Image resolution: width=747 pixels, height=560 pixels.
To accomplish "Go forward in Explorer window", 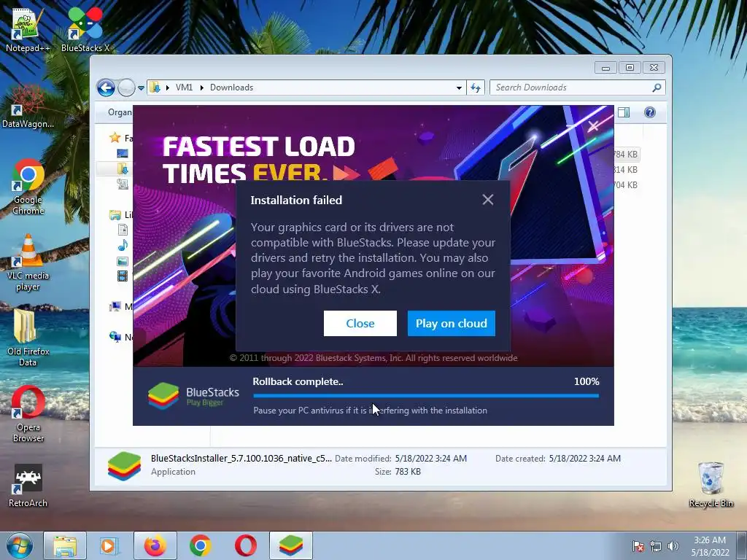I will pyautogui.click(x=126, y=87).
